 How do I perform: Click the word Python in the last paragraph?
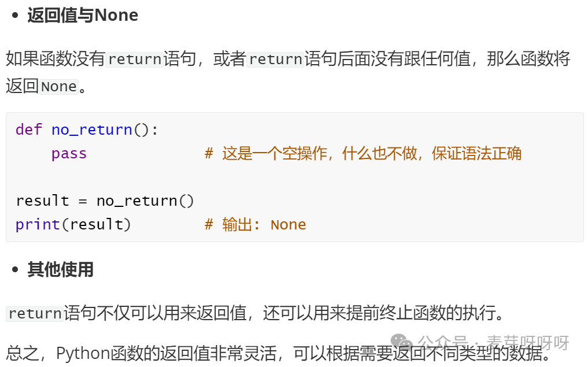(83, 354)
